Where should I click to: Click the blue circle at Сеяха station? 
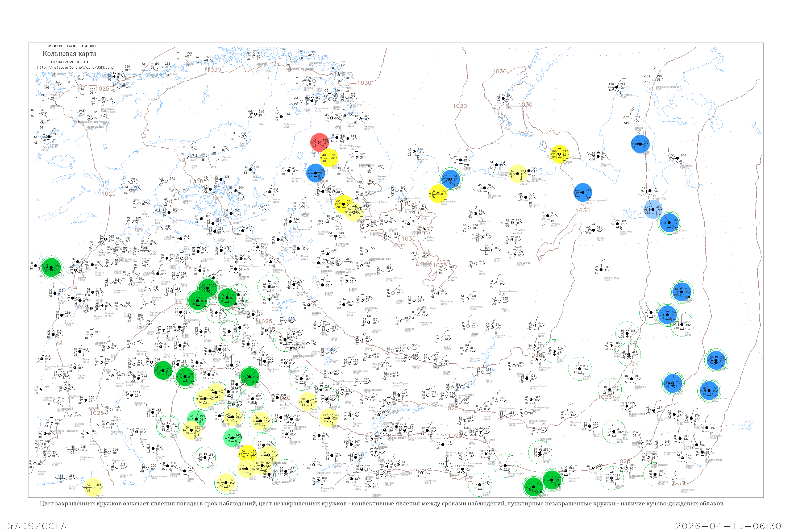coord(640,144)
